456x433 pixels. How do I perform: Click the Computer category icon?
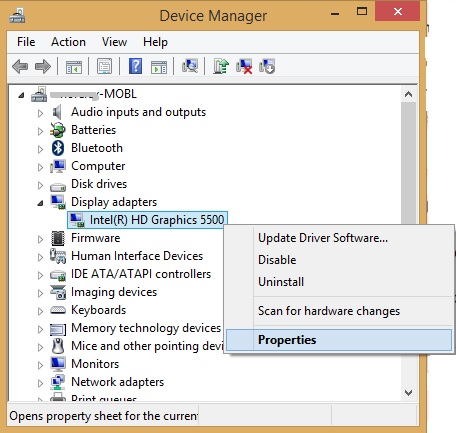58,166
